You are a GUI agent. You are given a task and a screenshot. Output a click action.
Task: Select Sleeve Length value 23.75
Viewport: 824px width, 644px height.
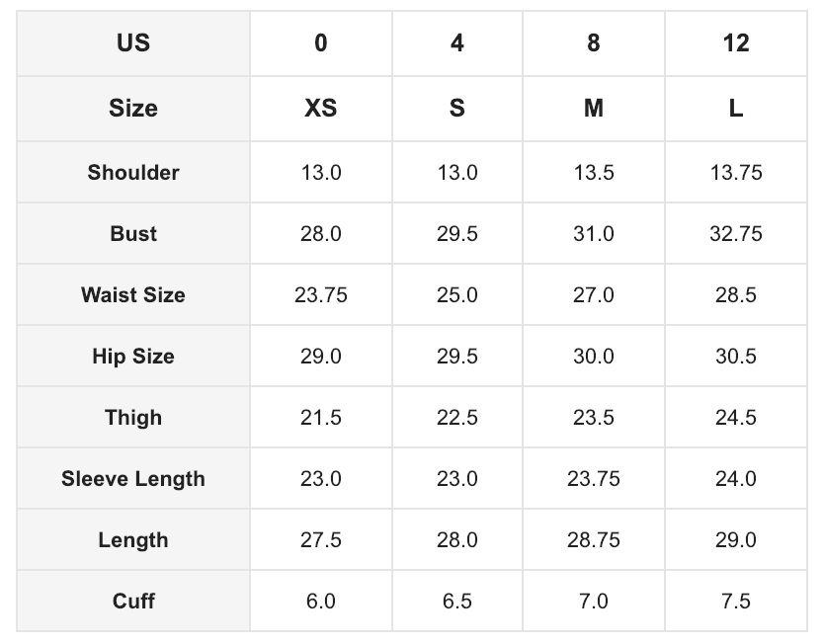pyautogui.click(x=594, y=478)
